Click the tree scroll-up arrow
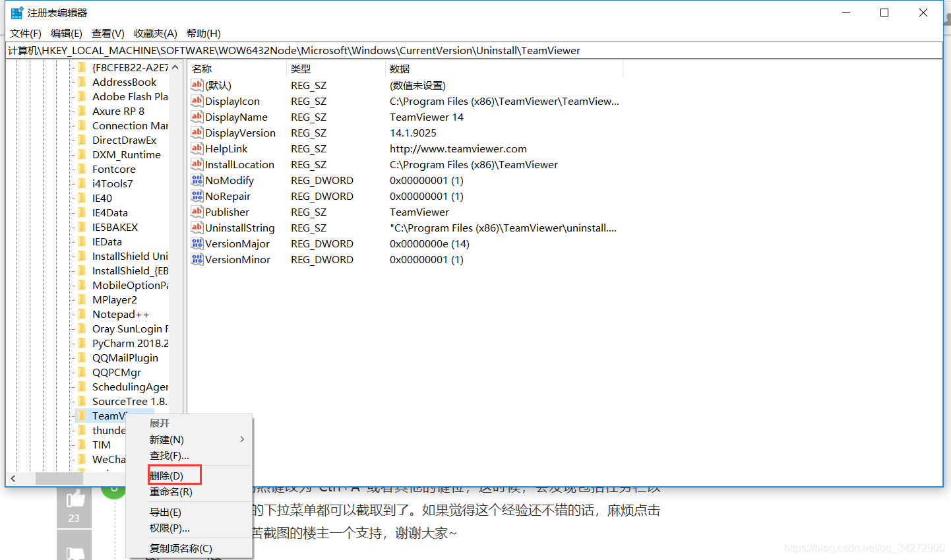This screenshot has width=951, height=560. [x=175, y=67]
